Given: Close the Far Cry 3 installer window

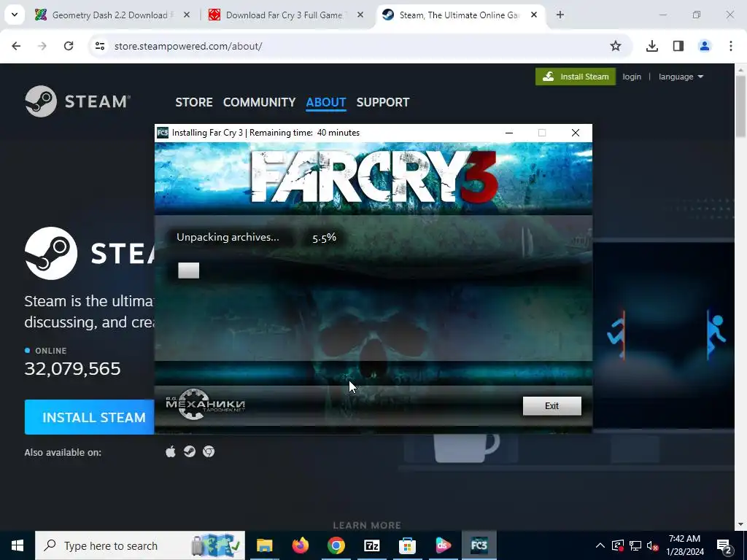Looking at the screenshot, I should (x=575, y=133).
